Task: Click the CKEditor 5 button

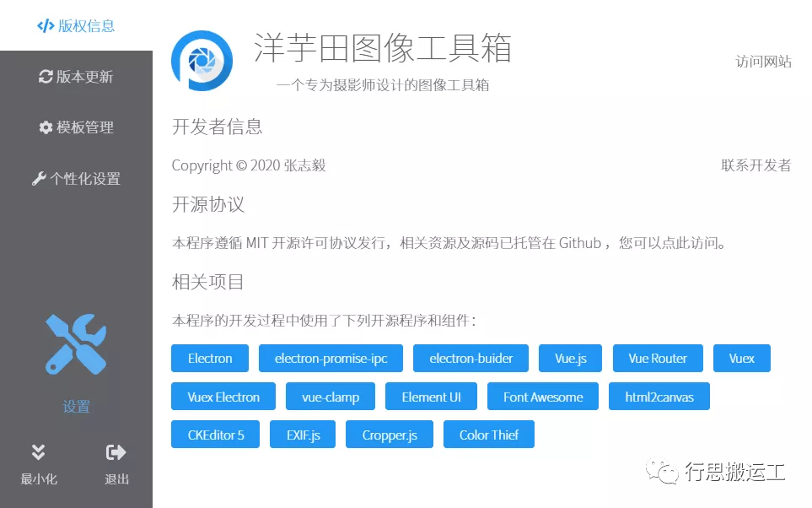Action: pos(215,435)
